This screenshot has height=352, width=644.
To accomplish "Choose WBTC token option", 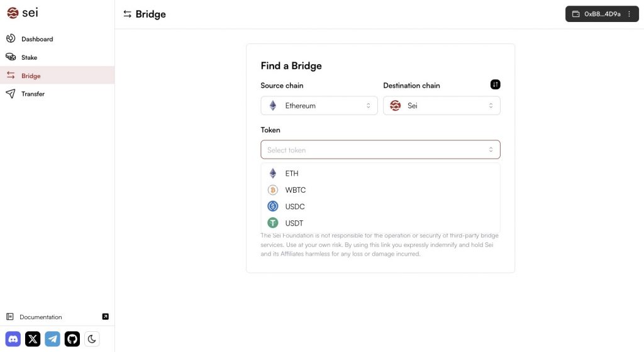I will pyautogui.click(x=295, y=190).
